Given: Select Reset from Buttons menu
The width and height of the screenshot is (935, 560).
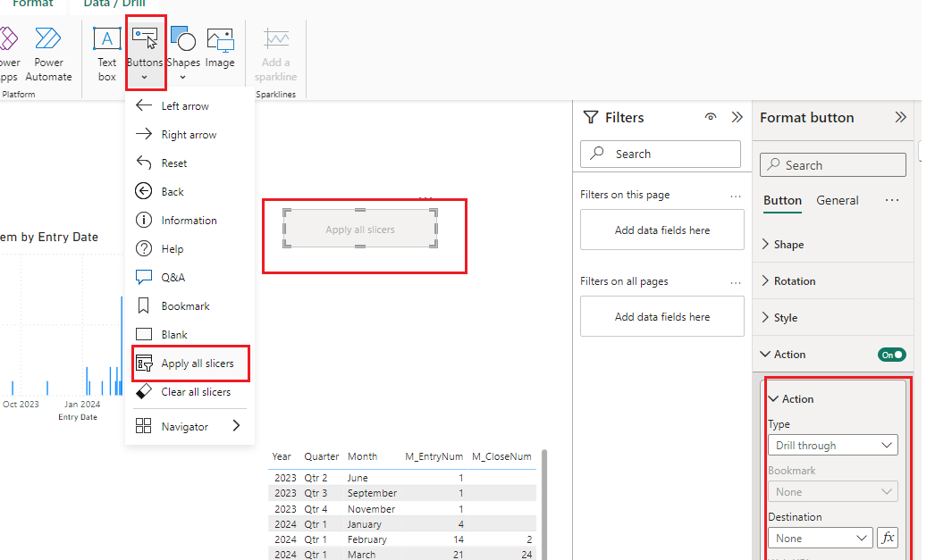Looking at the screenshot, I should (x=190, y=163).
